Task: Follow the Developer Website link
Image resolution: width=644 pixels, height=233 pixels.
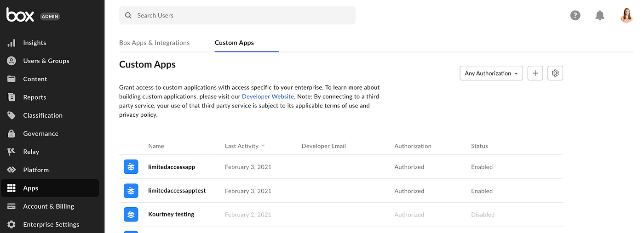Action: coord(268,97)
